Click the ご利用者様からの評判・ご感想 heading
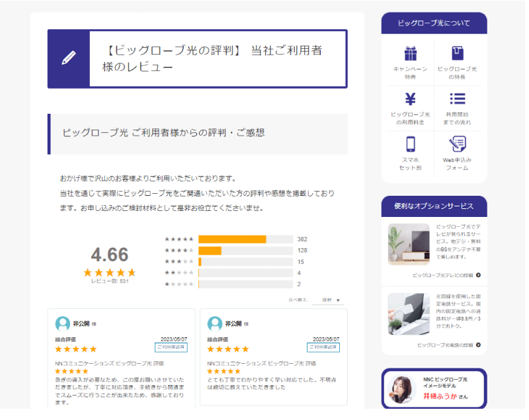The height and width of the screenshot is (420, 529). (x=163, y=132)
